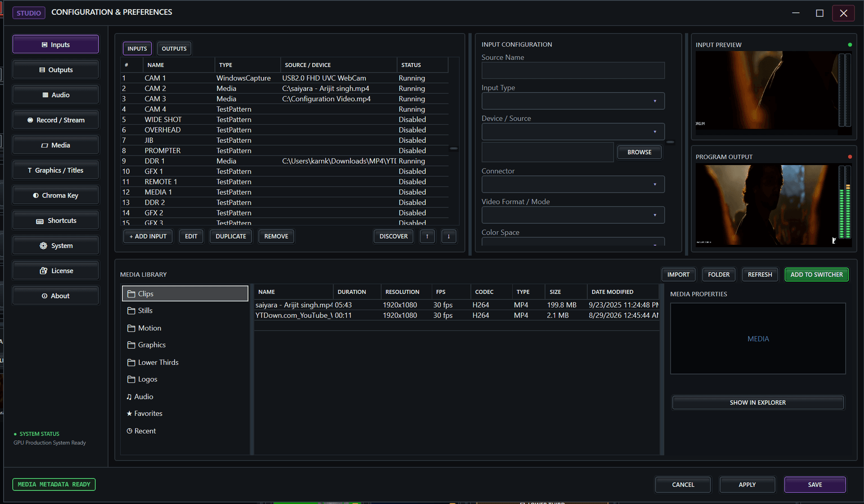
Task: Select the Inputs sidebar section
Action: (55, 45)
